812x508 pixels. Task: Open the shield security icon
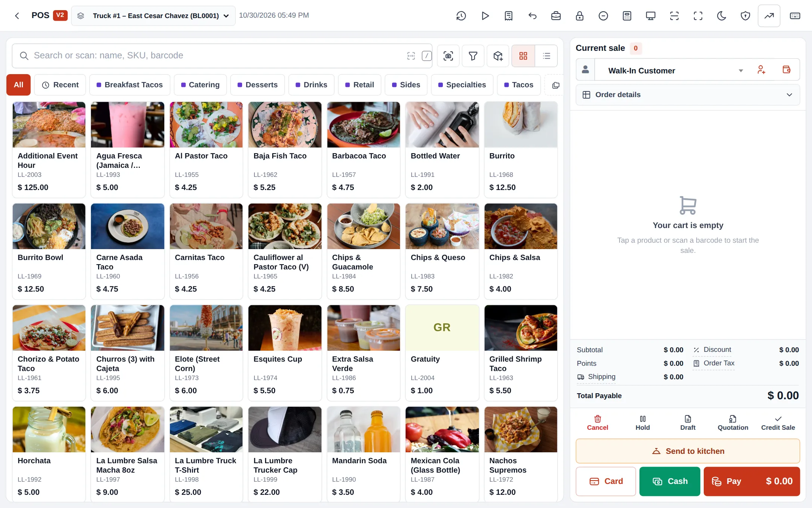[x=745, y=16]
